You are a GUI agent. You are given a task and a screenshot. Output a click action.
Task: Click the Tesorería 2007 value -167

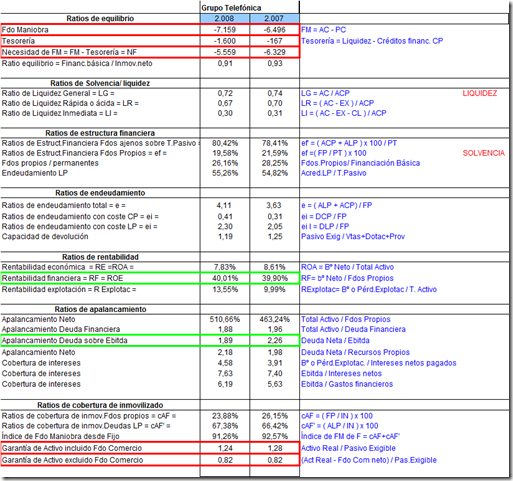tap(275, 41)
